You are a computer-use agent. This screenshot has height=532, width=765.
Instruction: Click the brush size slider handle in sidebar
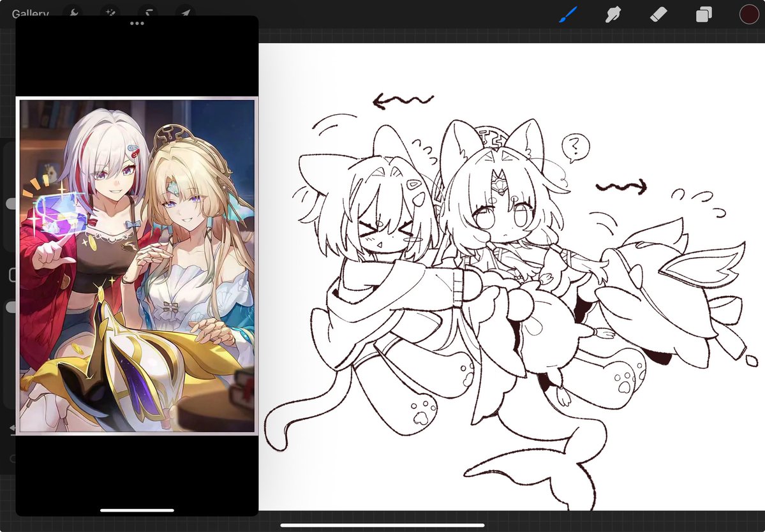[11, 203]
